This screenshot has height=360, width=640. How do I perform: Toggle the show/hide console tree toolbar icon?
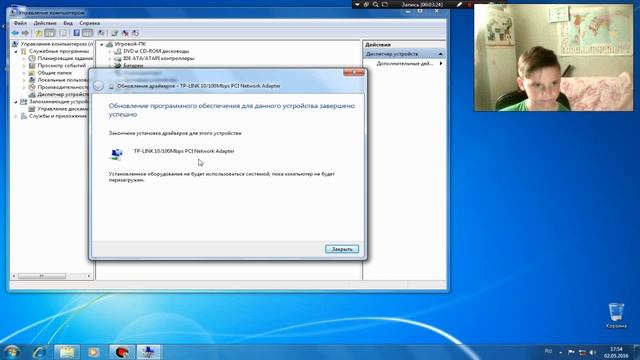[50, 33]
